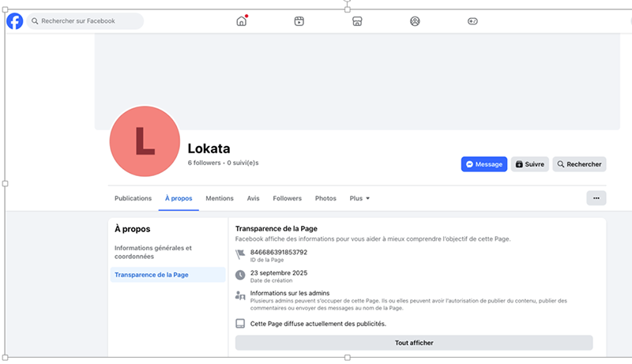Click the Facebook logo icon

tap(15, 21)
